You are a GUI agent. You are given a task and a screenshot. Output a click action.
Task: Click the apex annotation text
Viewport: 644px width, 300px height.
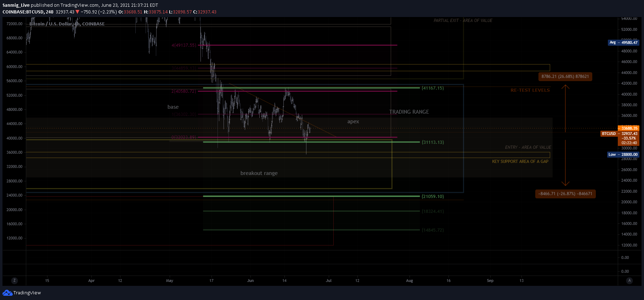coord(353,121)
